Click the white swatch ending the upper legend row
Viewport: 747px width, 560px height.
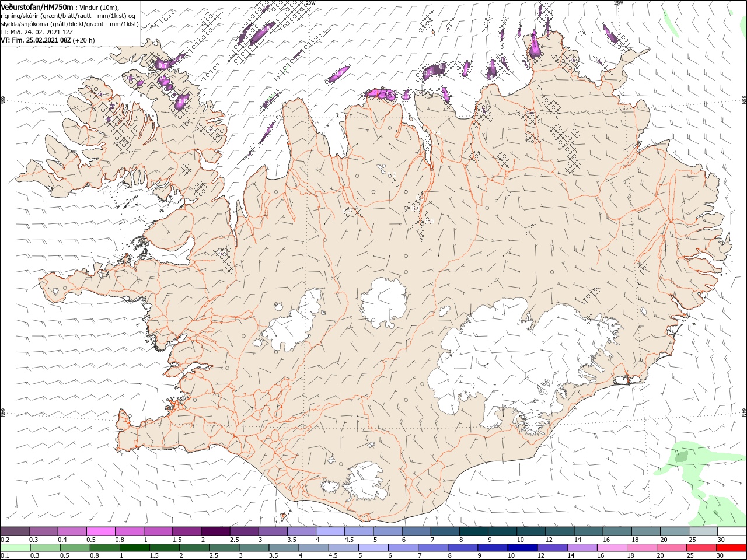click(x=731, y=531)
